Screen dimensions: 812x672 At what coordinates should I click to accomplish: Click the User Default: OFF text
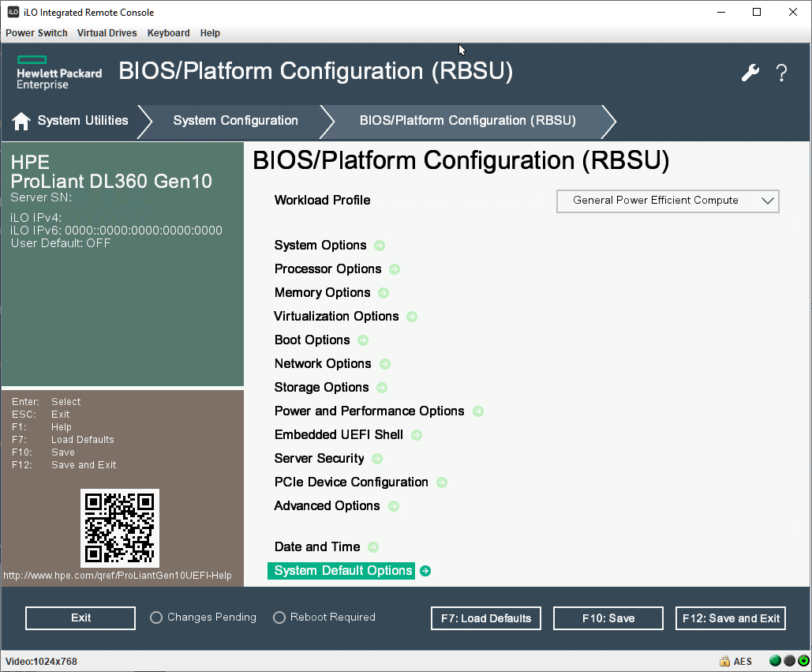click(61, 243)
